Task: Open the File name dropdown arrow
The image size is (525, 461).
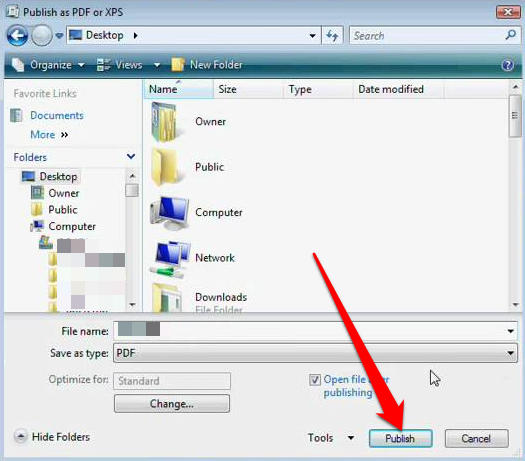Action: [x=510, y=331]
